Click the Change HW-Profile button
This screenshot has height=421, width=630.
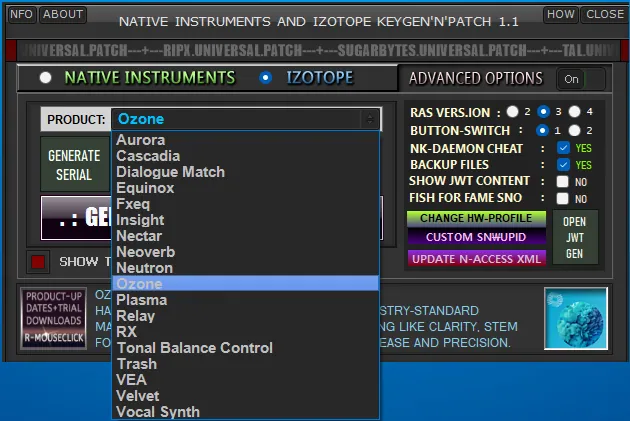[x=476, y=218]
